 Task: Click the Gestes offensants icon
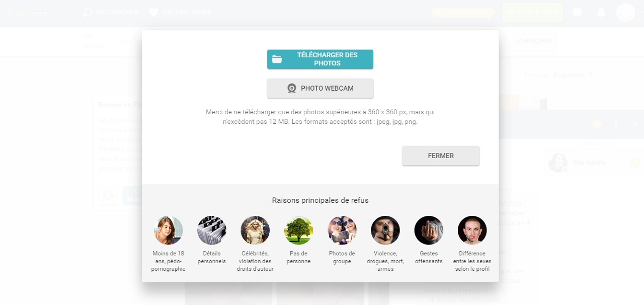pyautogui.click(x=429, y=231)
